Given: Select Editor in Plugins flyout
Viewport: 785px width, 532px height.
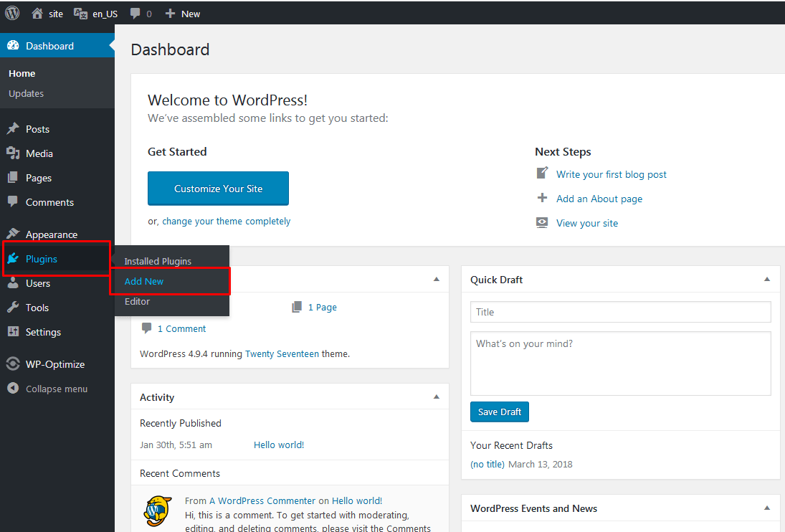Looking at the screenshot, I should [137, 301].
